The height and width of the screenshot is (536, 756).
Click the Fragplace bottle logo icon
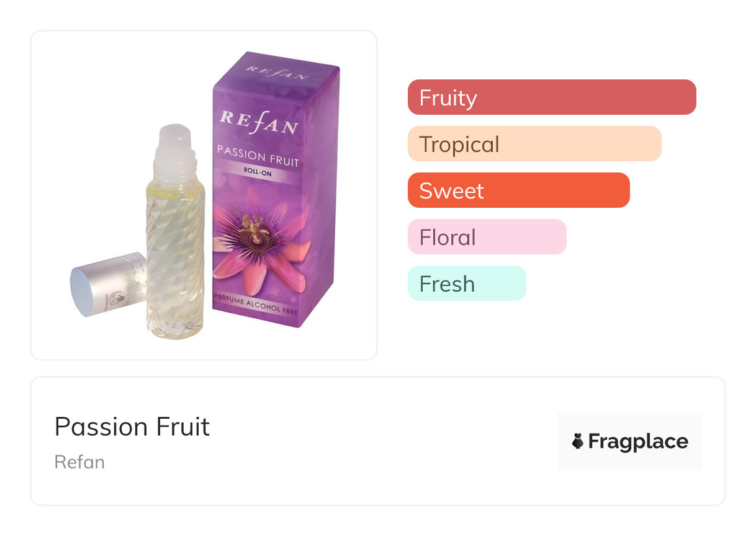click(x=578, y=442)
